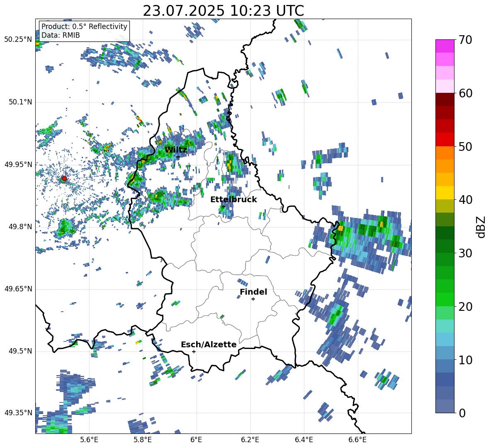Click the 6.4°E longitude label
Screen dimensions: 491x448
click(304, 440)
